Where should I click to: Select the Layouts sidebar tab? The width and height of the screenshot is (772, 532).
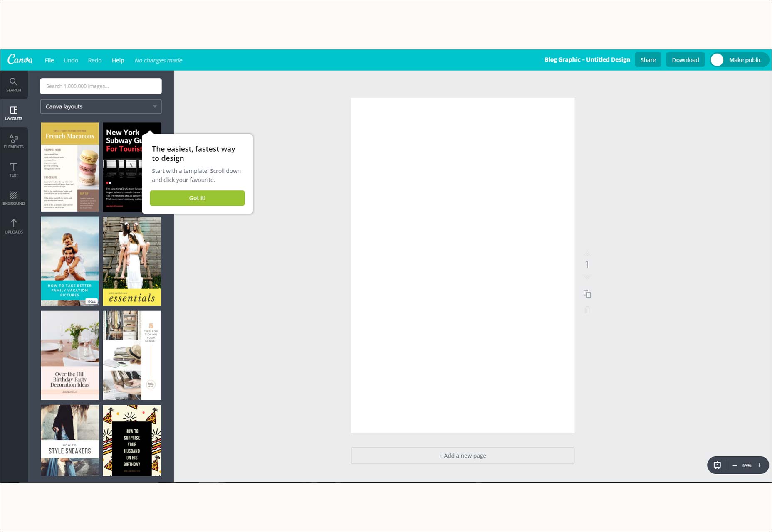pos(14,113)
